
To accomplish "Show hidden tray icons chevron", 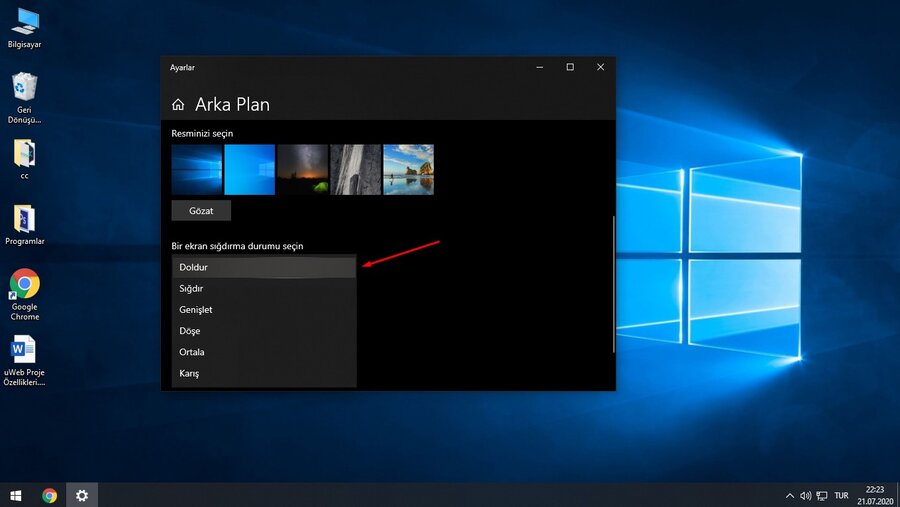I will coord(790,496).
